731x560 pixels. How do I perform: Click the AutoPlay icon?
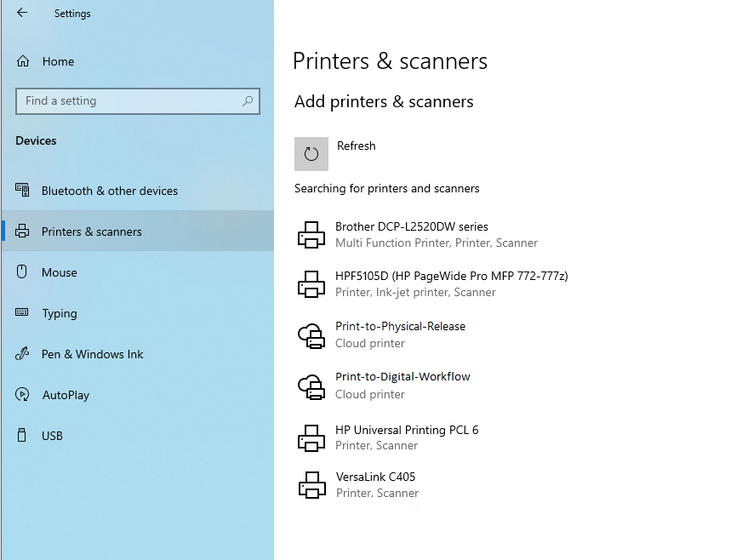[22, 395]
